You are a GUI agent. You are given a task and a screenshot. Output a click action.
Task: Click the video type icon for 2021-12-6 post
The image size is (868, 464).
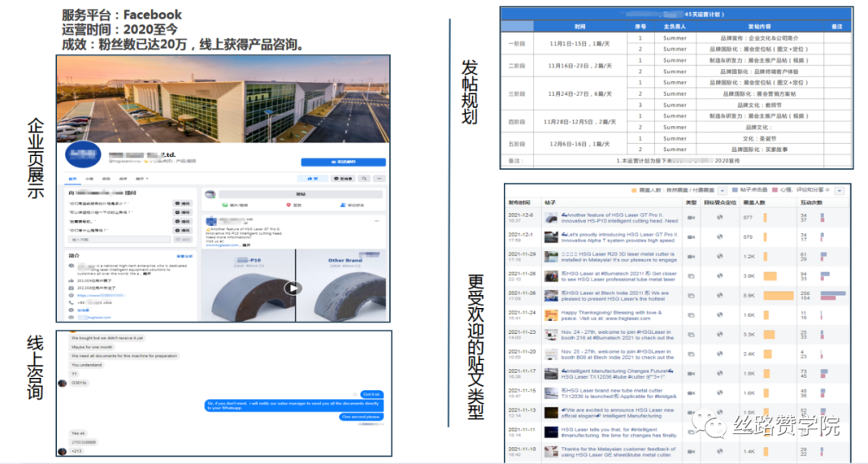(691, 218)
